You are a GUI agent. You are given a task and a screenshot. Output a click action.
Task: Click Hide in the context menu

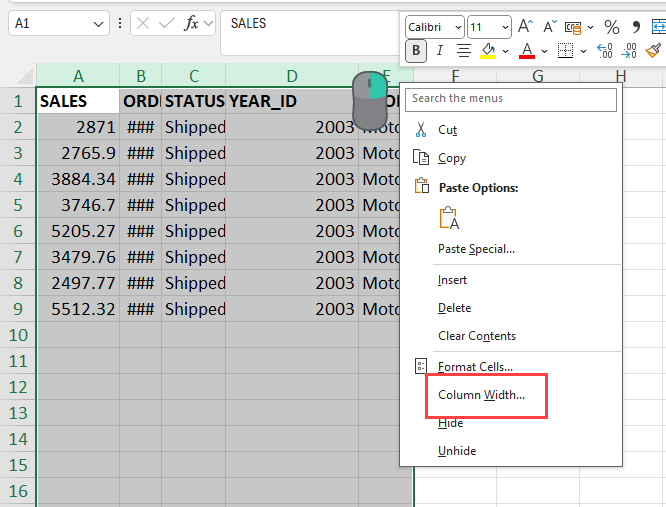click(450, 423)
